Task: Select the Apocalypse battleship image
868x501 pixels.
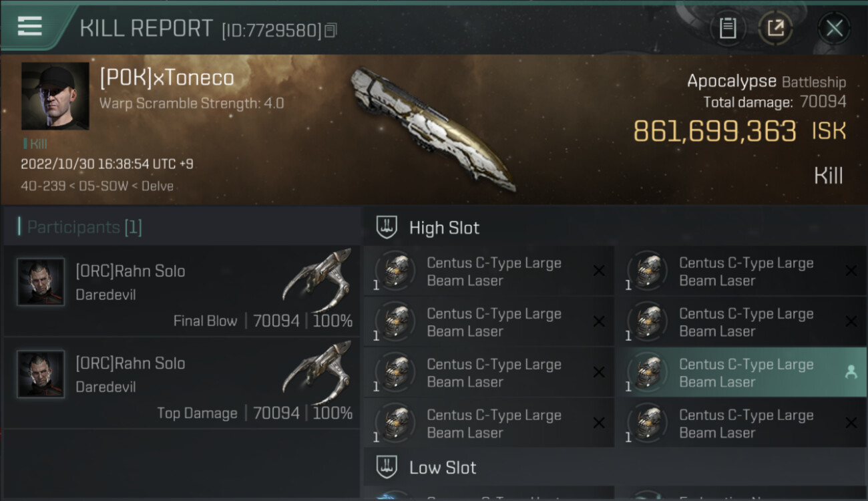Action: click(433, 129)
